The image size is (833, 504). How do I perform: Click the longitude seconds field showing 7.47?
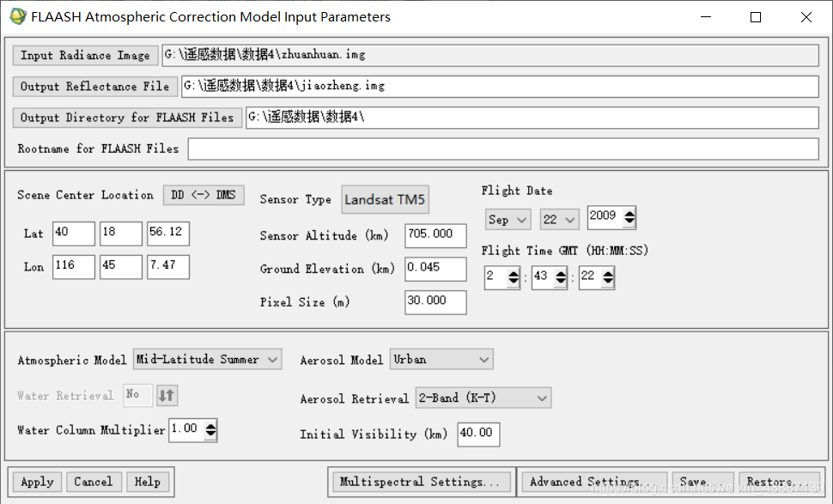[x=168, y=267]
